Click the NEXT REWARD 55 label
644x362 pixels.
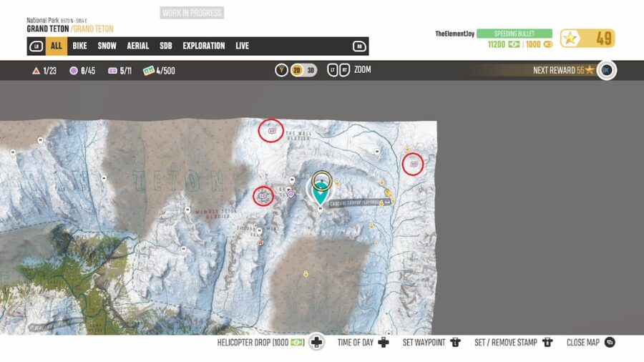(559, 70)
